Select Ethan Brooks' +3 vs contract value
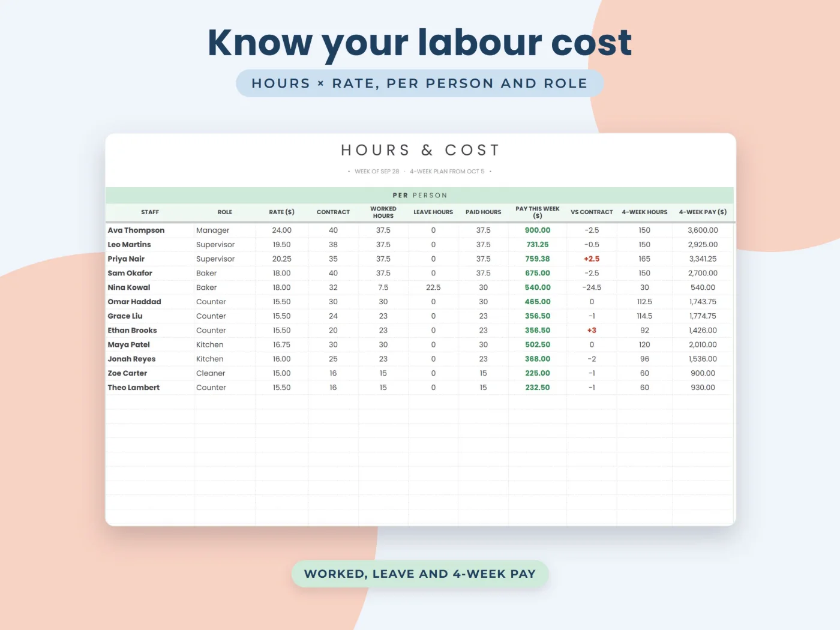The image size is (840, 630). pyautogui.click(x=592, y=331)
